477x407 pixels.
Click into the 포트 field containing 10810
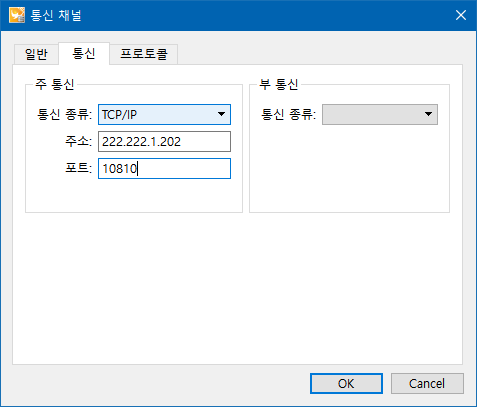[164, 169]
